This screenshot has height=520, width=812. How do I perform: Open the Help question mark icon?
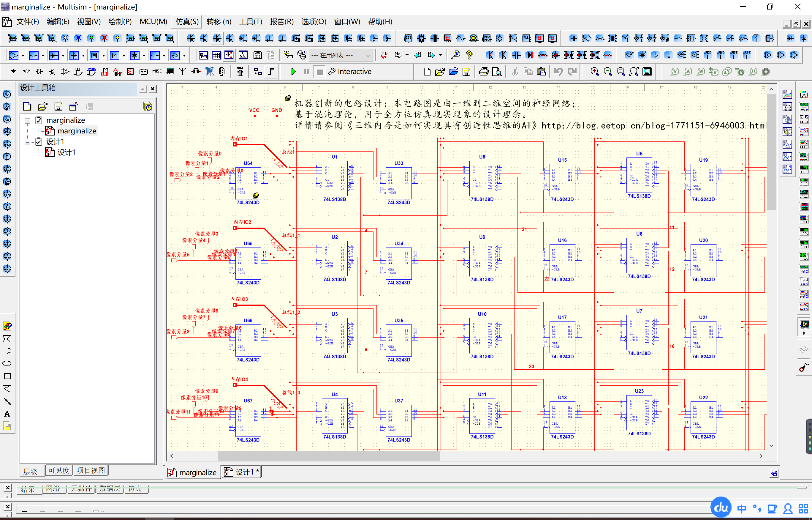469,55
